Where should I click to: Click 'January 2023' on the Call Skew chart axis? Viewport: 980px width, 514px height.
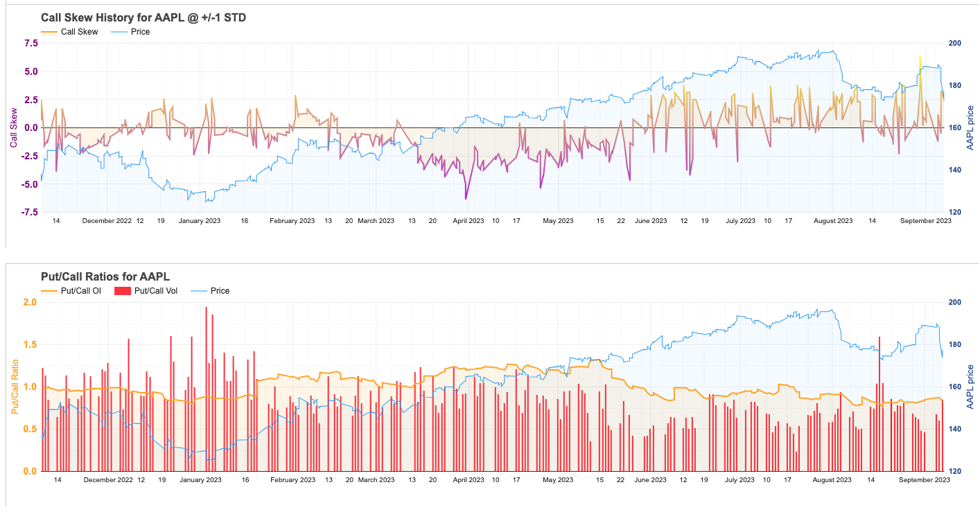point(200,221)
